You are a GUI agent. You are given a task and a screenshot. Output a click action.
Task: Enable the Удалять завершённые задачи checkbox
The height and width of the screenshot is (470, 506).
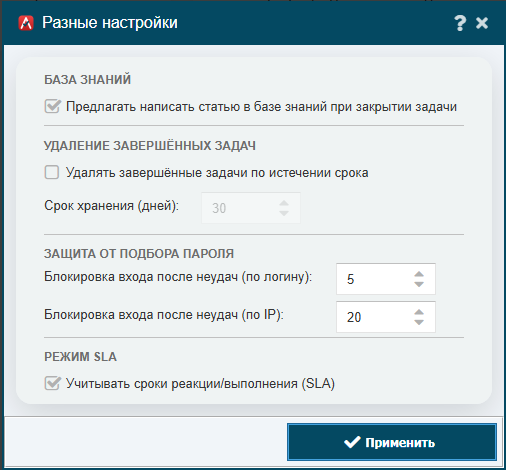tap(52, 172)
